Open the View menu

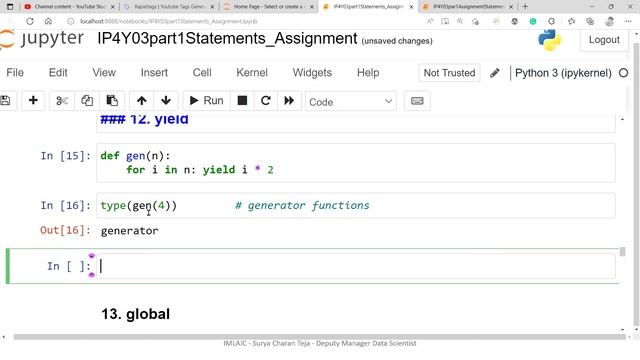pyautogui.click(x=104, y=73)
